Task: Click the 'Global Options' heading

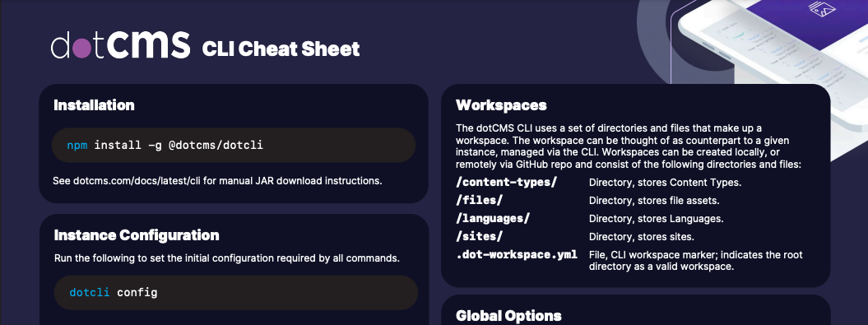Action: tap(508, 316)
